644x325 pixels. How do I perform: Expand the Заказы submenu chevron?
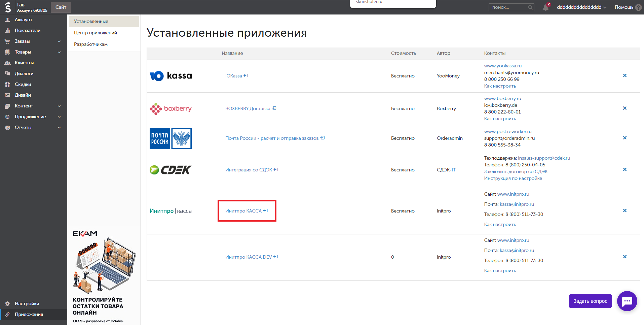[x=59, y=41]
